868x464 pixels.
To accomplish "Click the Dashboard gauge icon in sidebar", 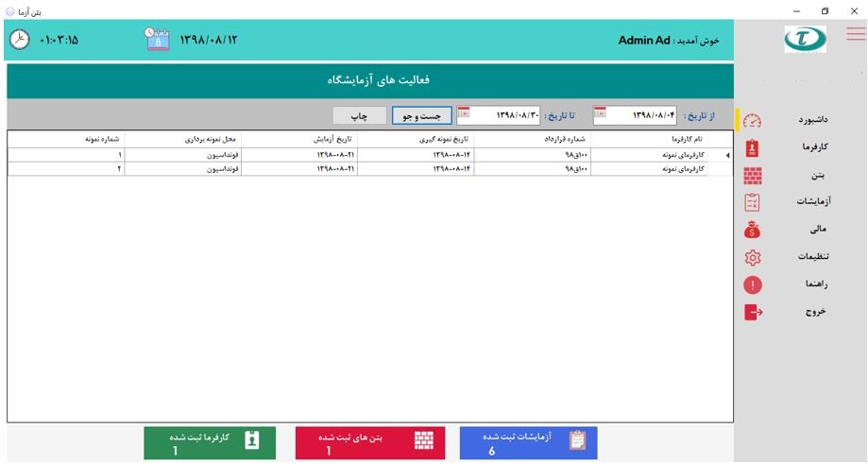I will [x=753, y=121].
